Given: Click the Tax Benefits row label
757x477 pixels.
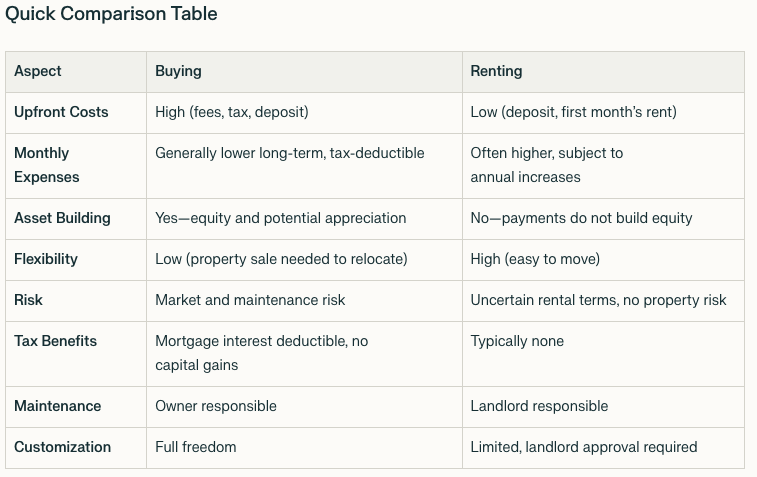Looking at the screenshot, I should [x=56, y=341].
